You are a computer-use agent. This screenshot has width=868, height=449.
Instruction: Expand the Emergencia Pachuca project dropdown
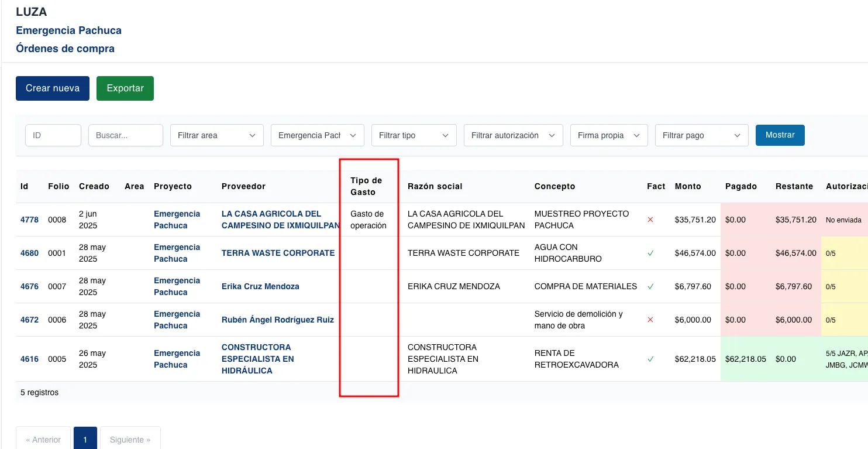317,135
